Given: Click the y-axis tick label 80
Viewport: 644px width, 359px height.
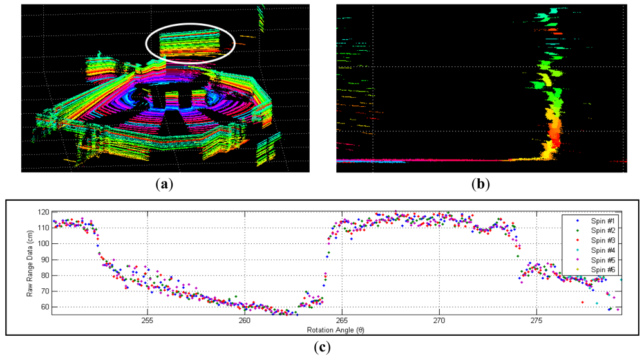Looking at the screenshot, I should (x=45, y=275).
